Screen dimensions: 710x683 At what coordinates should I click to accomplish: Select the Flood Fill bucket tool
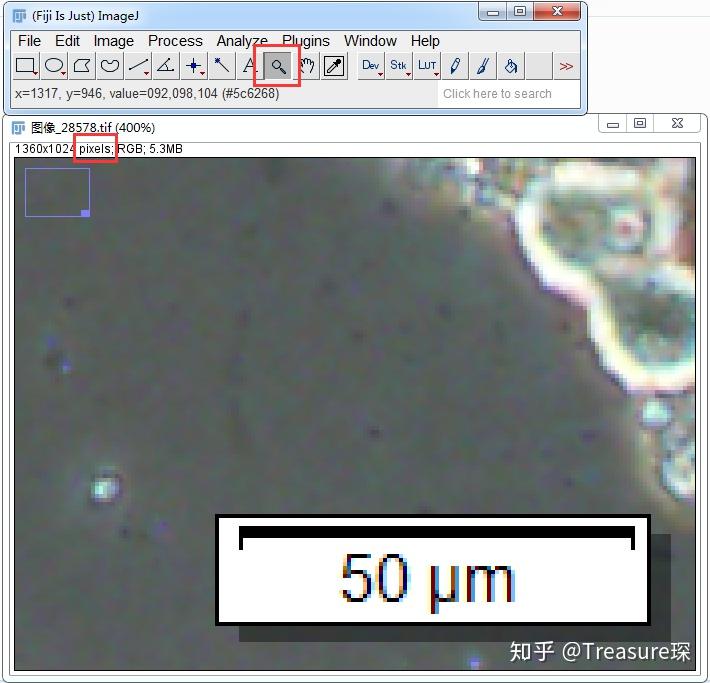click(x=511, y=66)
